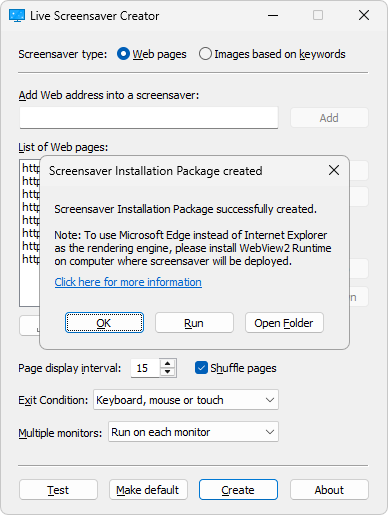Screen dimensions: 388x515
Task: Close the Live Screensaver Creator window
Action: coord(364,15)
